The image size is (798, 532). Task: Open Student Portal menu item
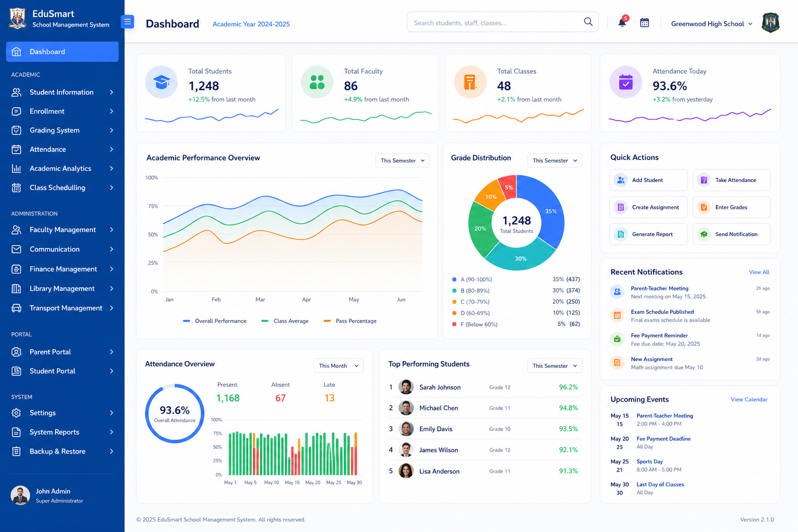pyautogui.click(x=62, y=371)
